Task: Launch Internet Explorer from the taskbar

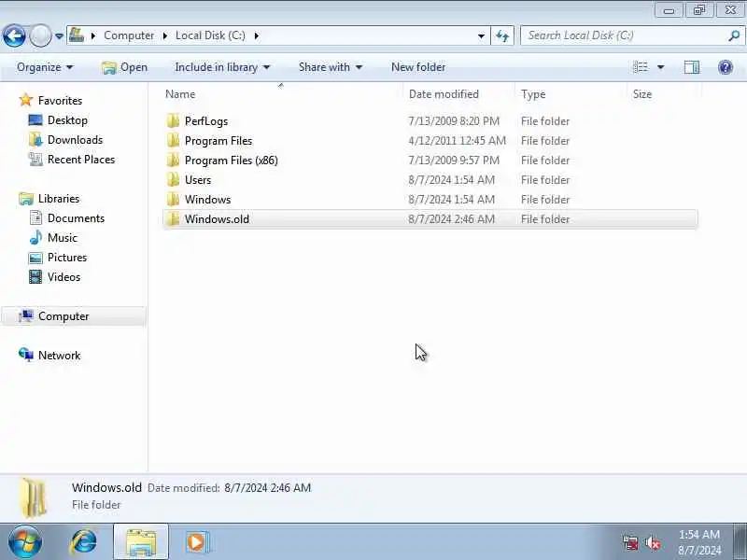Action: click(x=84, y=542)
